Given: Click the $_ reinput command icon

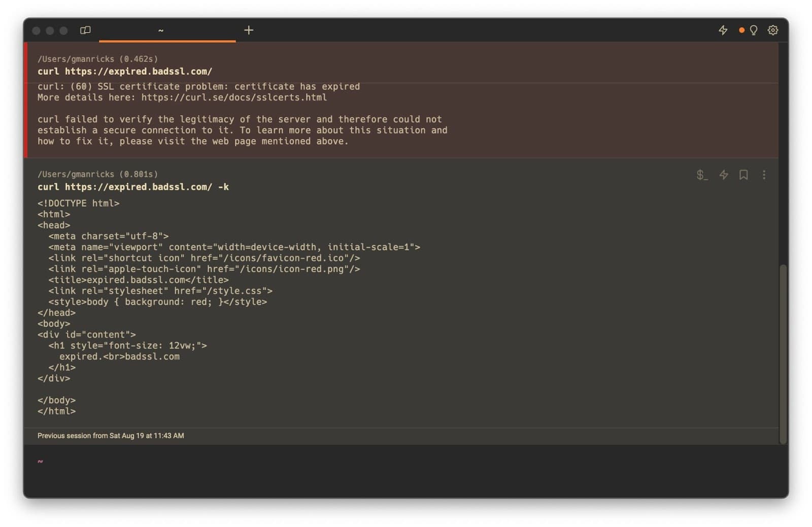Looking at the screenshot, I should point(702,175).
